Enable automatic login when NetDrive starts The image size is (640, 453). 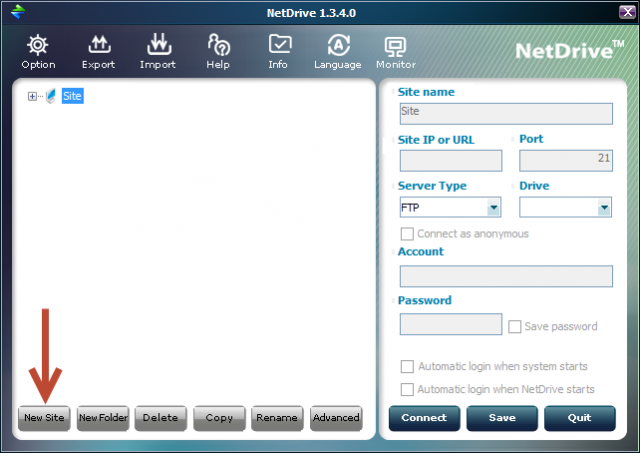click(x=407, y=389)
